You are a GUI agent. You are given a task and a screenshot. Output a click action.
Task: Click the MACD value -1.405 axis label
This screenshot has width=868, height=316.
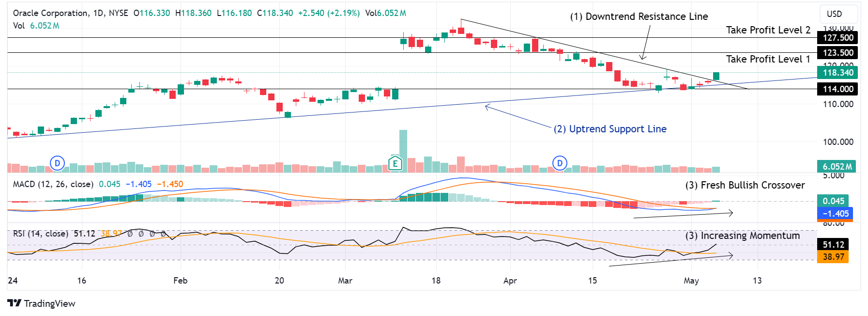click(x=835, y=214)
